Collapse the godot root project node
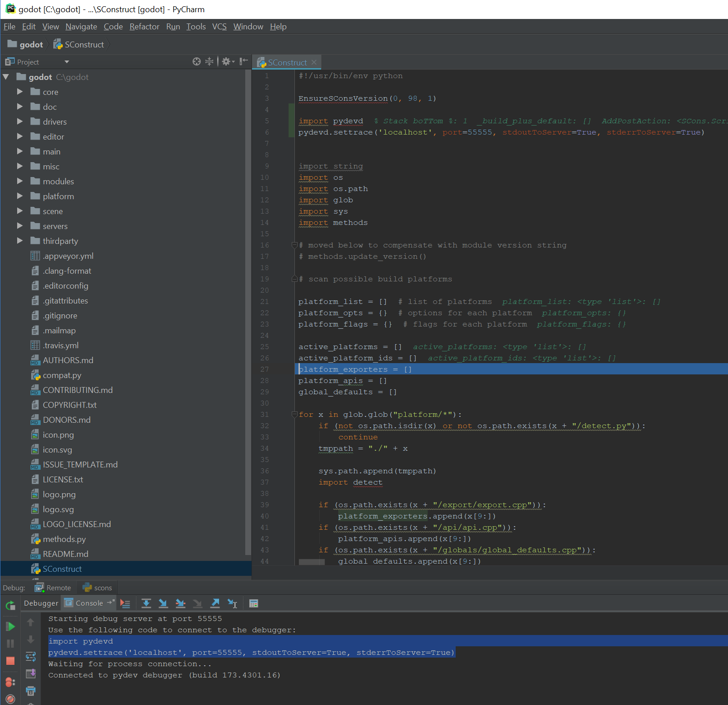Screen dimensions: 728x705 [6, 77]
